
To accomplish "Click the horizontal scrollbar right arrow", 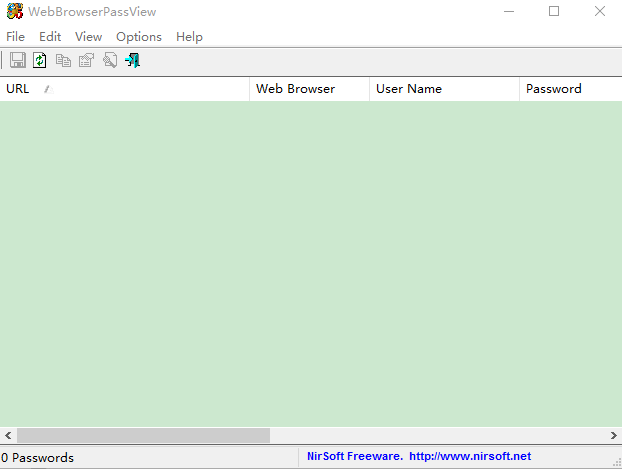I will pyautogui.click(x=614, y=436).
